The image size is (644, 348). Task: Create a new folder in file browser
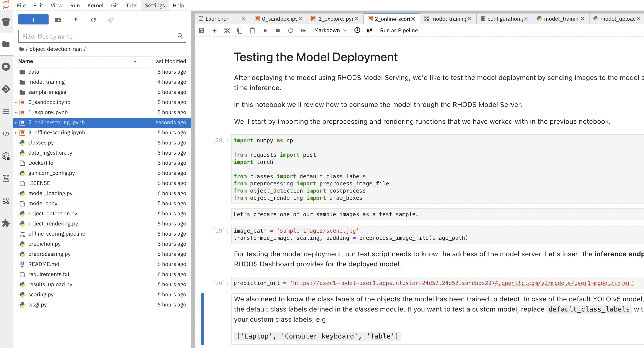coord(58,20)
